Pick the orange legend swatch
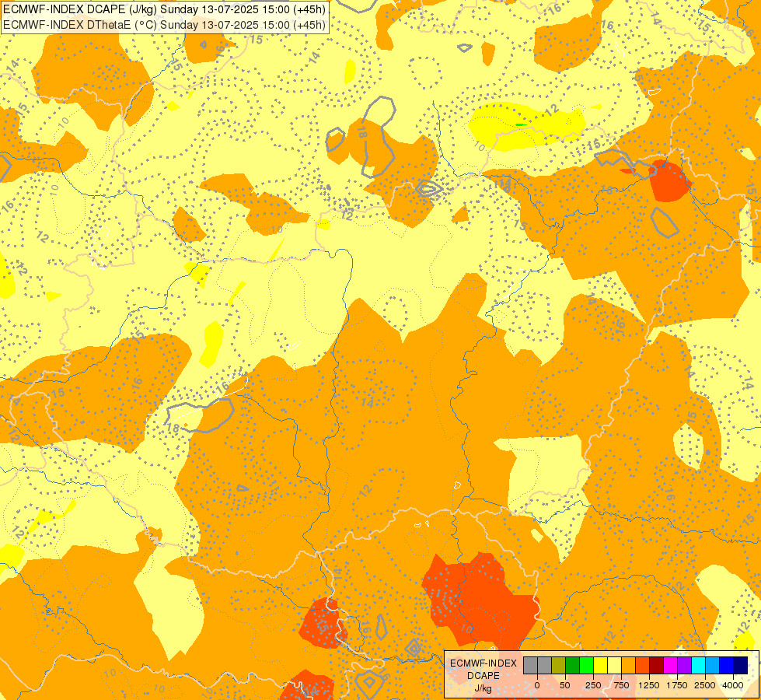 coord(629,666)
